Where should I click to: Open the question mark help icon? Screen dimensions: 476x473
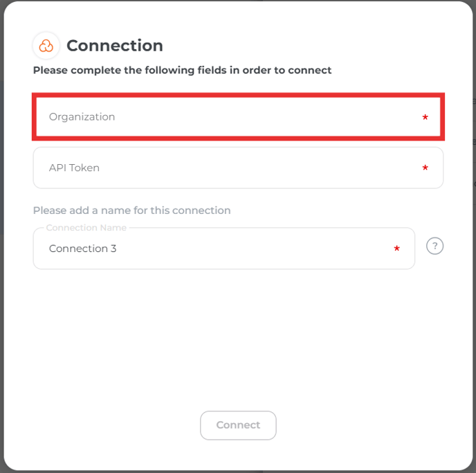[x=434, y=246]
